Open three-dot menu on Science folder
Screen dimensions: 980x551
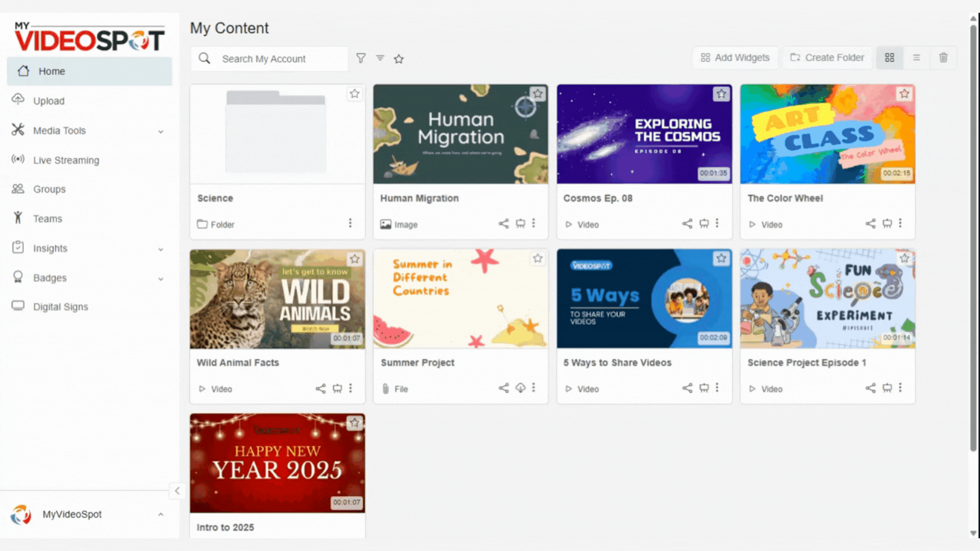coord(350,223)
